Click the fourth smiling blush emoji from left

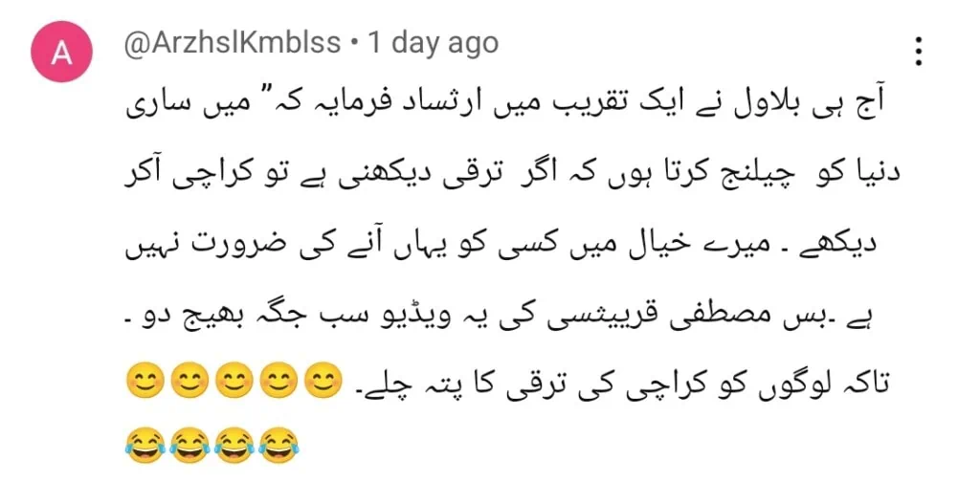(x=278, y=380)
